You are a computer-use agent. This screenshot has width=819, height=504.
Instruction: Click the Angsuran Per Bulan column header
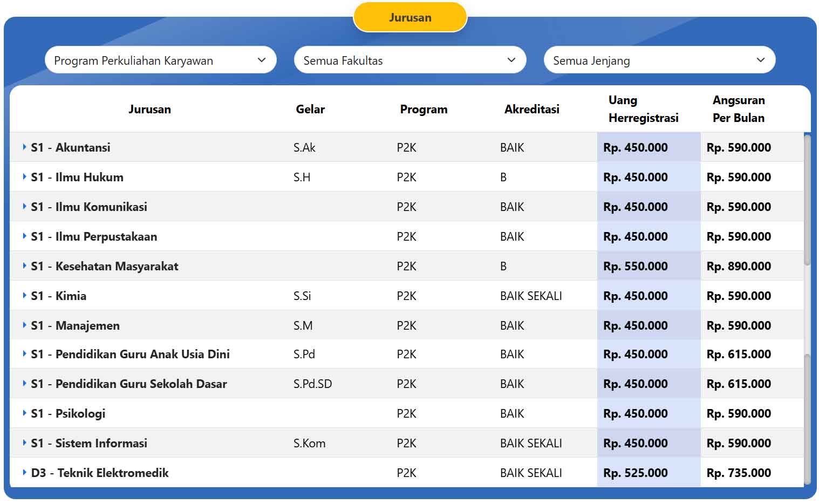click(739, 109)
